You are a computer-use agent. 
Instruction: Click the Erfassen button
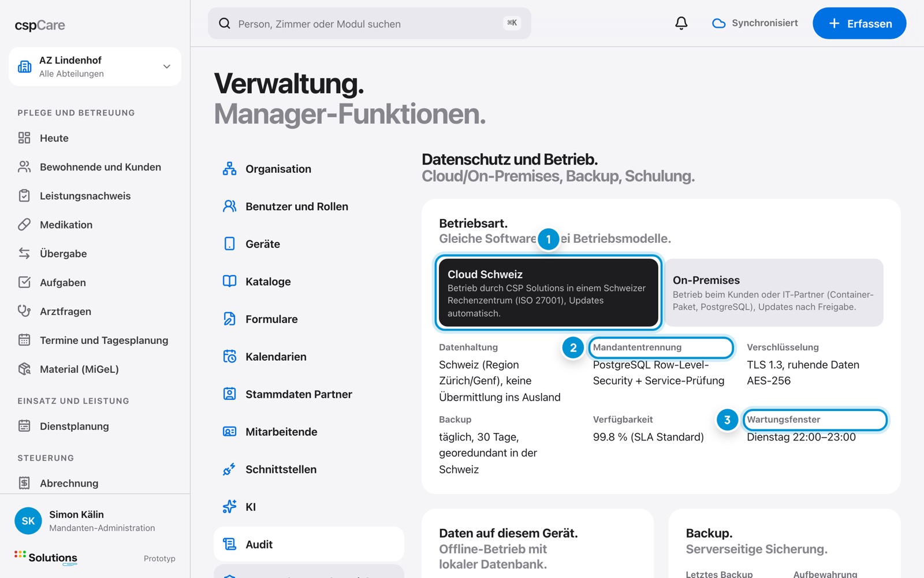coord(859,24)
